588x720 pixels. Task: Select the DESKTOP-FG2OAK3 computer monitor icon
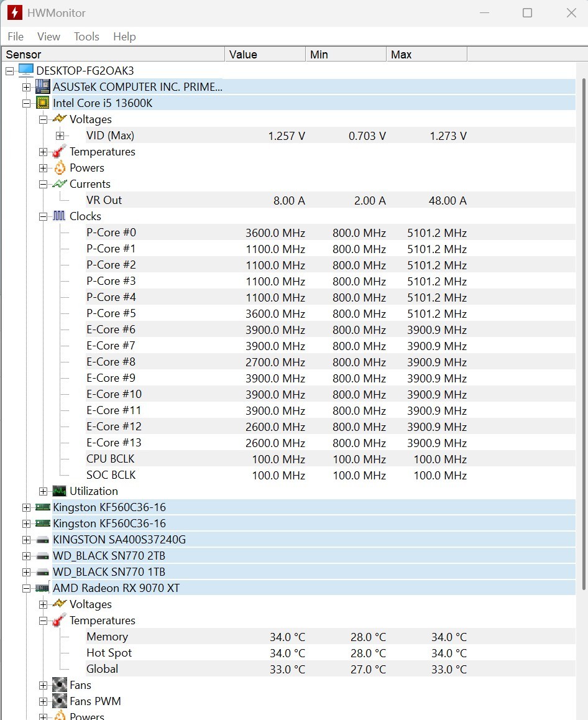coord(25,70)
